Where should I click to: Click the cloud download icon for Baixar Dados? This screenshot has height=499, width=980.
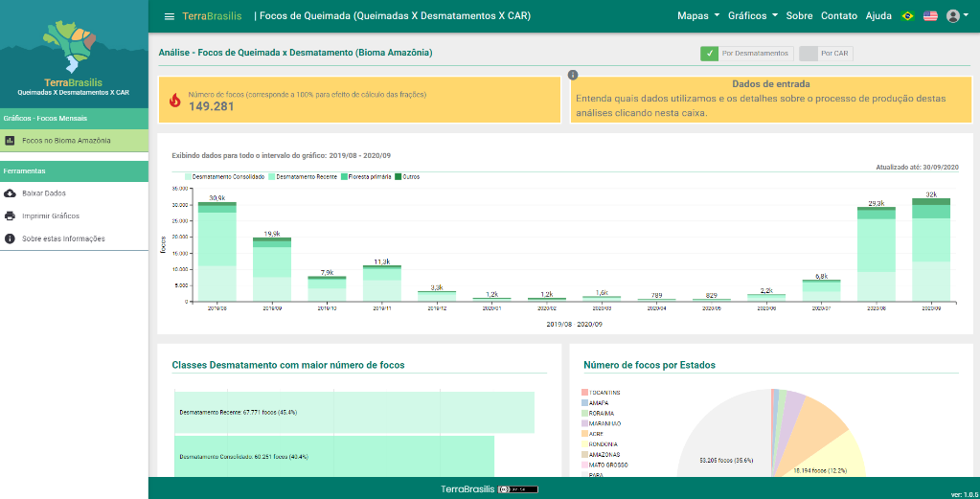[x=10, y=193]
